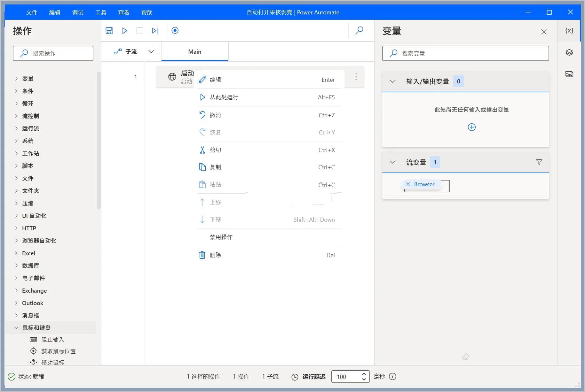Open the recorder with the record icon
Image resolution: width=585 pixels, height=392 pixels.
click(x=175, y=30)
